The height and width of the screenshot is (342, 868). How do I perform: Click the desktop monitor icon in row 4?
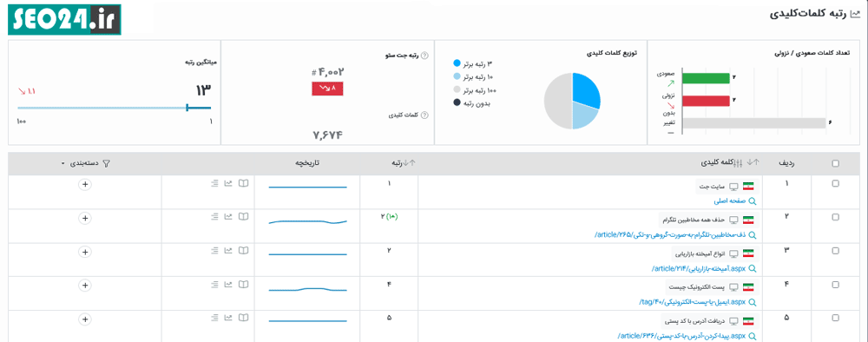(734, 287)
